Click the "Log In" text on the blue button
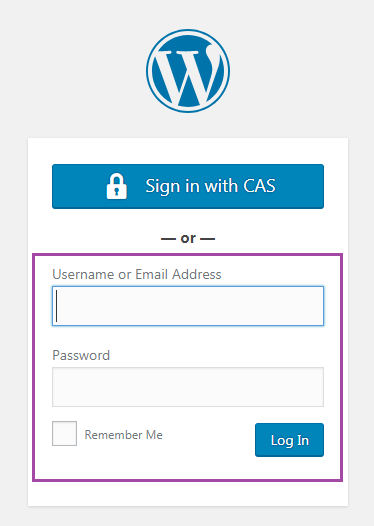The image size is (374, 526). [x=290, y=440]
